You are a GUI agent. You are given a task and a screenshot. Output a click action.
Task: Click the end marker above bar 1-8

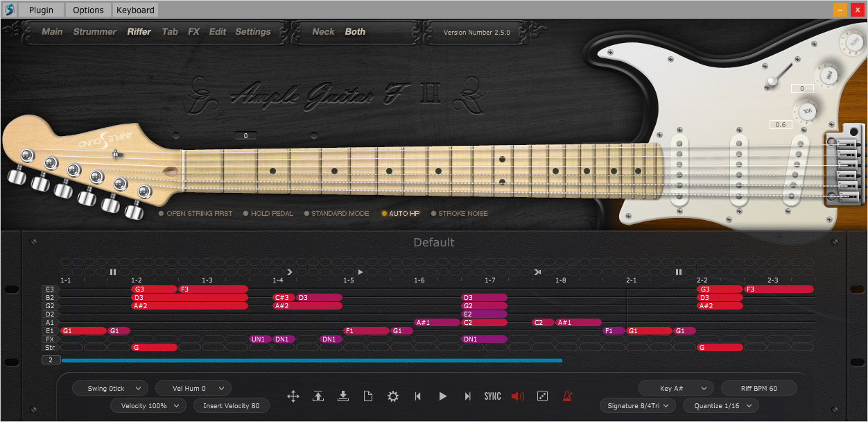537,272
